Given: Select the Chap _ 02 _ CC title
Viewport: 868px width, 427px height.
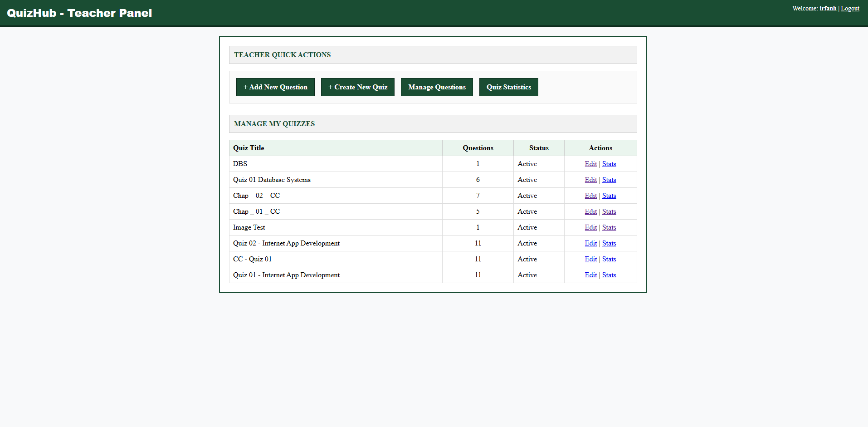Looking at the screenshot, I should click(256, 196).
